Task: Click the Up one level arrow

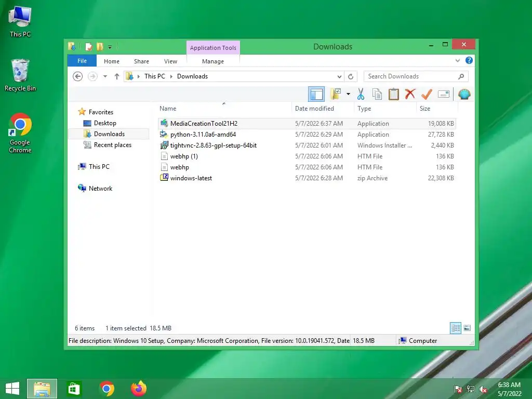Action: [x=117, y=76]
